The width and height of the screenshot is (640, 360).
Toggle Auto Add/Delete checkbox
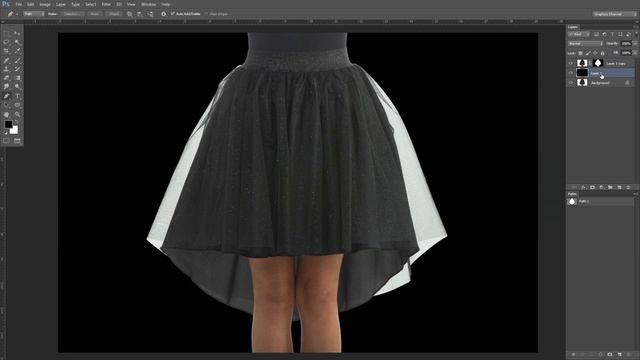click(173, 14)
